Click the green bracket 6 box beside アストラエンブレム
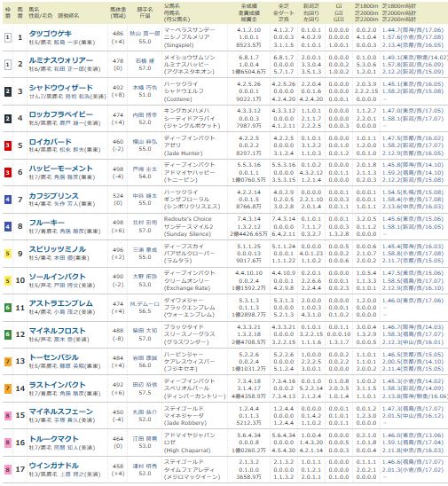 coord(8,308)
